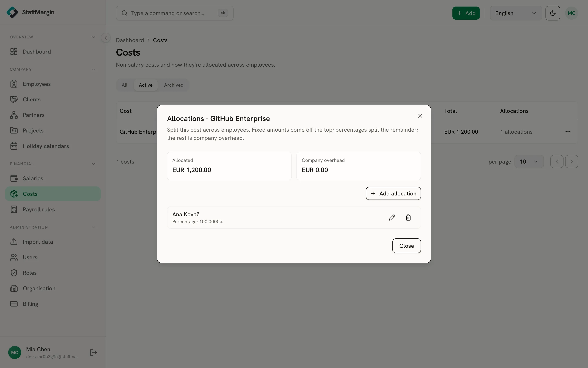Click the Allocations column header
The image size is (588, 368).
pos(514,111)
